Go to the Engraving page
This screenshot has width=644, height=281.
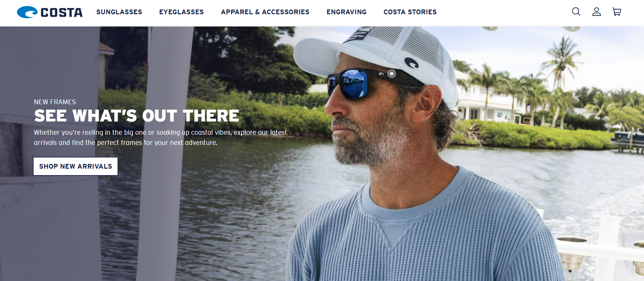point(346,12)
